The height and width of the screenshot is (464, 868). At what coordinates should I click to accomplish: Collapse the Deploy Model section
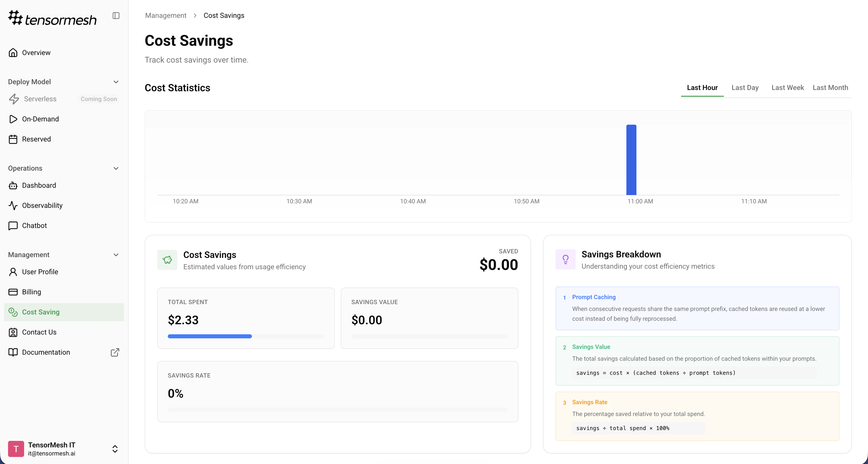pos(116,82)
